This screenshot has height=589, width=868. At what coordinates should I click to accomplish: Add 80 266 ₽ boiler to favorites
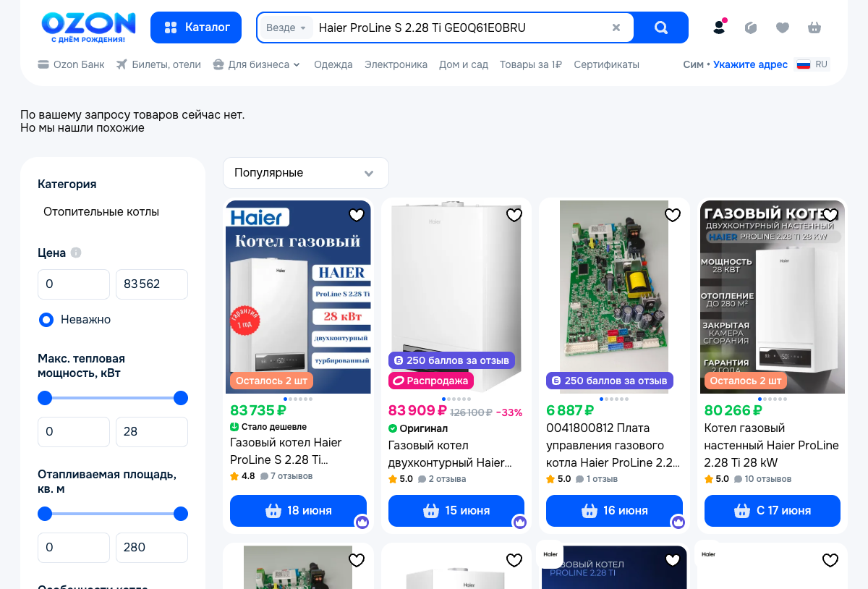830,215
